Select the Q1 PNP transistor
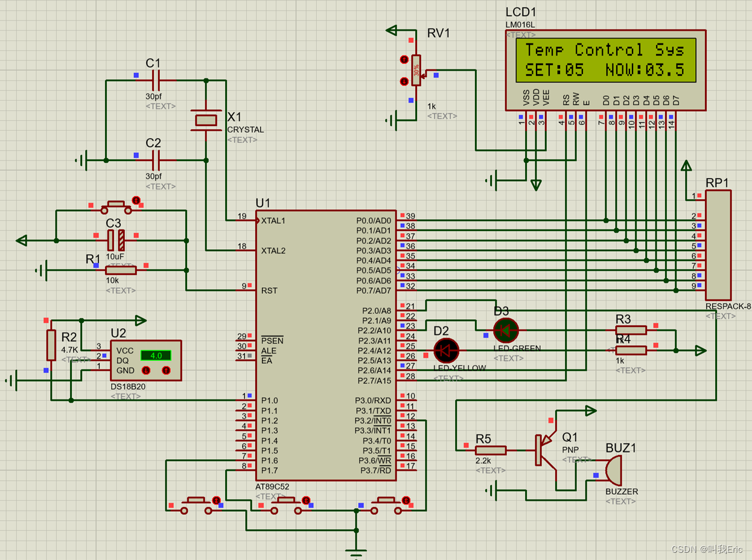The height and width of the screenshot is (560, 752). [x=547, y=450]
